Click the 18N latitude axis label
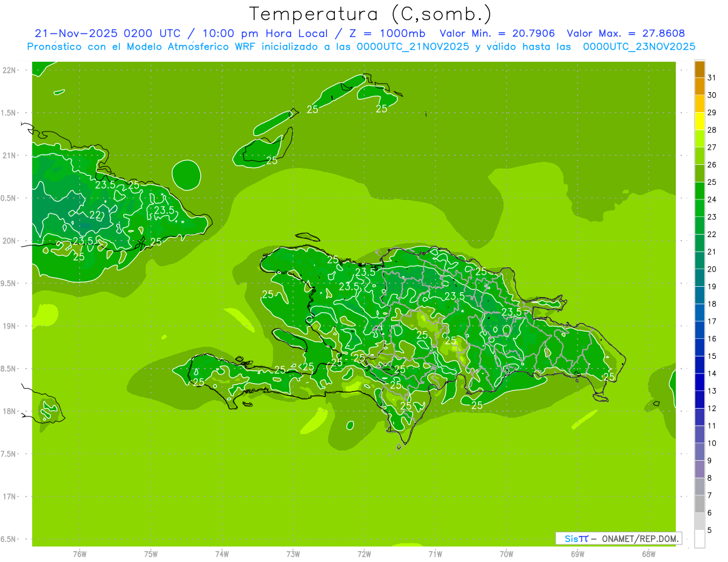Viewport: 728px width, 562px height. click(x=9, y=411)
